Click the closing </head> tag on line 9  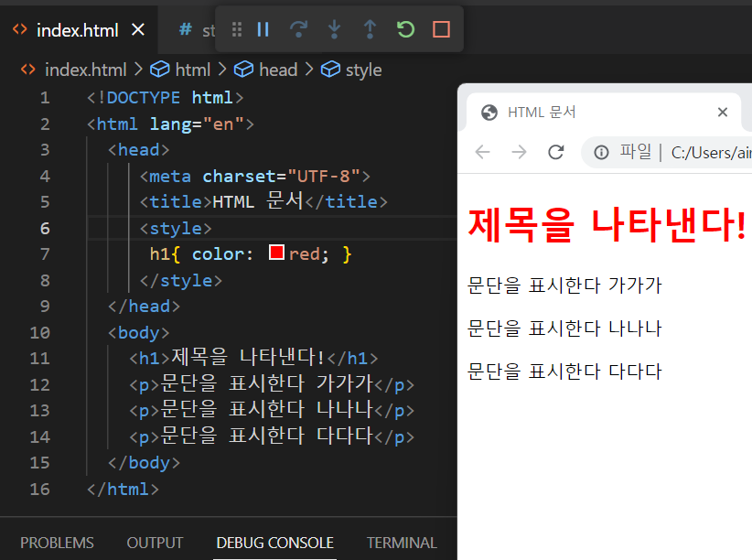144,307
